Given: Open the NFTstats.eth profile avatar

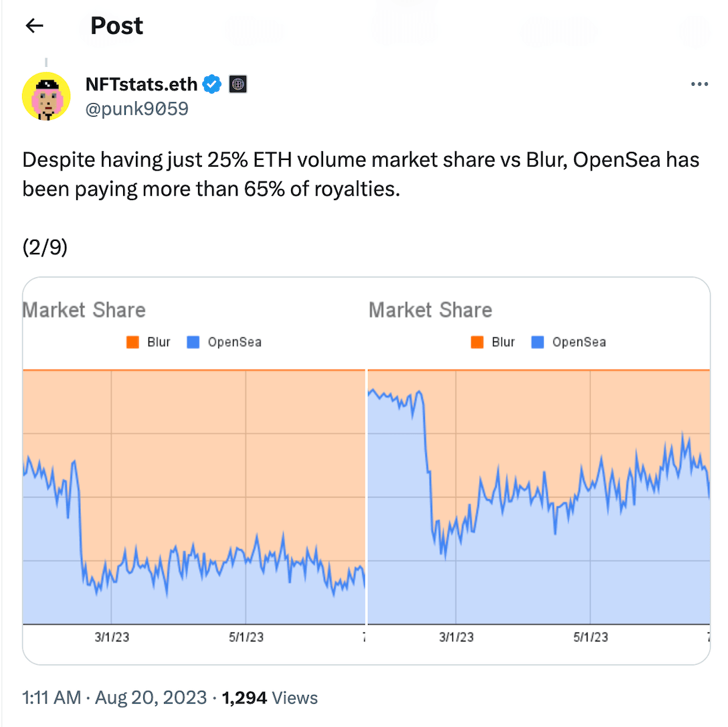Looking at the screenshot, I should [x=46, y=96].
